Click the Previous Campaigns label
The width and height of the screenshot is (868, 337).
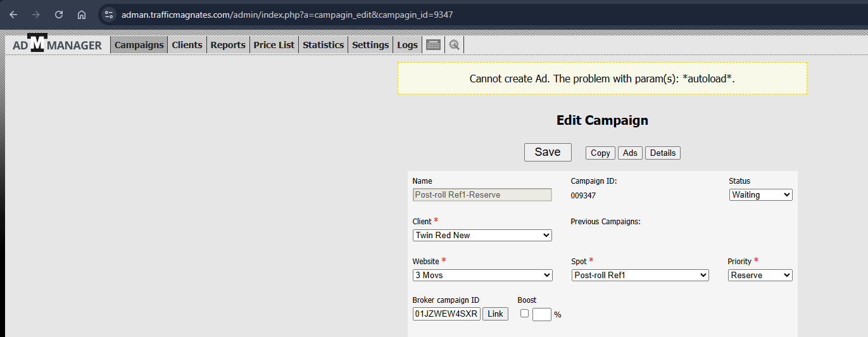tap(606, 222)
